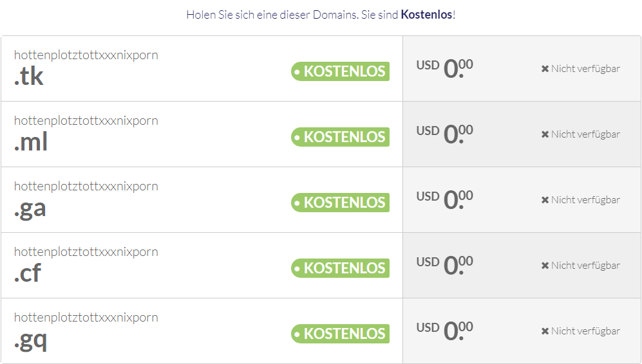Click 'Nicht verfügbar' text in .ml row
This screenshot has height=364, width=642.
coord(585,134)
